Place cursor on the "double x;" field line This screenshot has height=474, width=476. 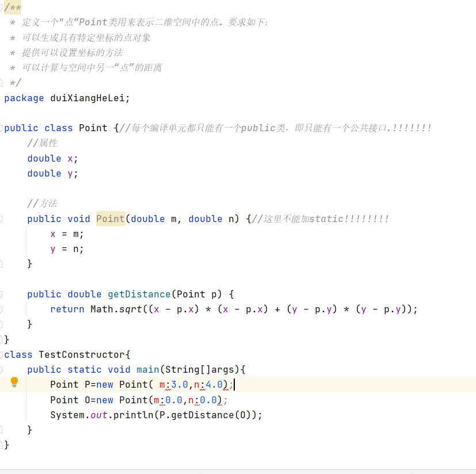point(52,159)
